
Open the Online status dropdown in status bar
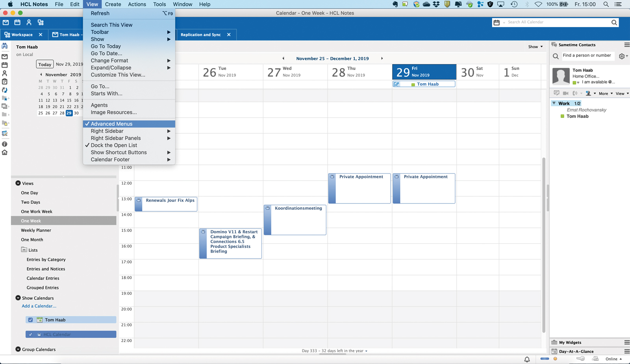click(x=613, y=359)
